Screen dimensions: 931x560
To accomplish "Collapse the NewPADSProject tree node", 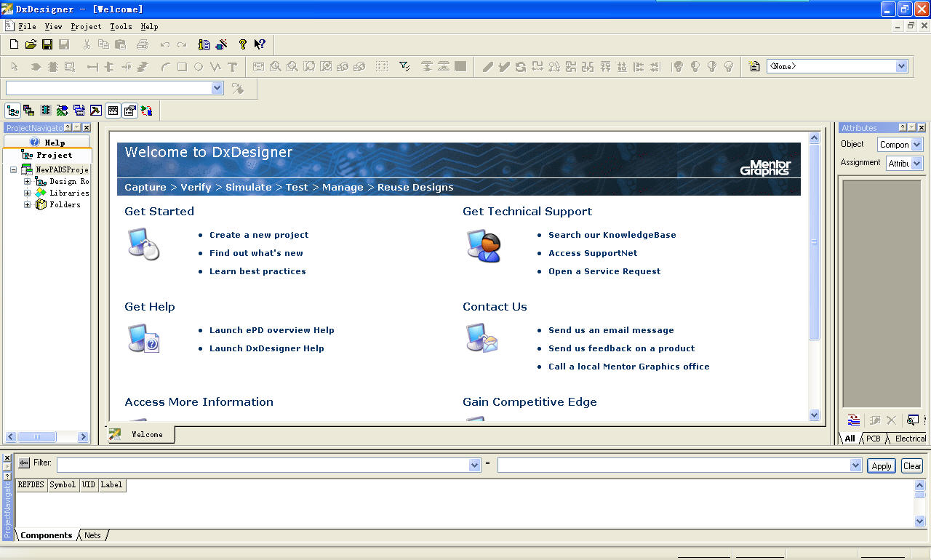I will point(13,169).
